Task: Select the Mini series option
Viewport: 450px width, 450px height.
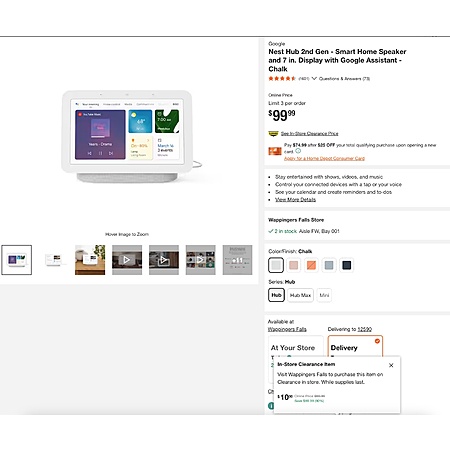Action: [x=324, y=295]
